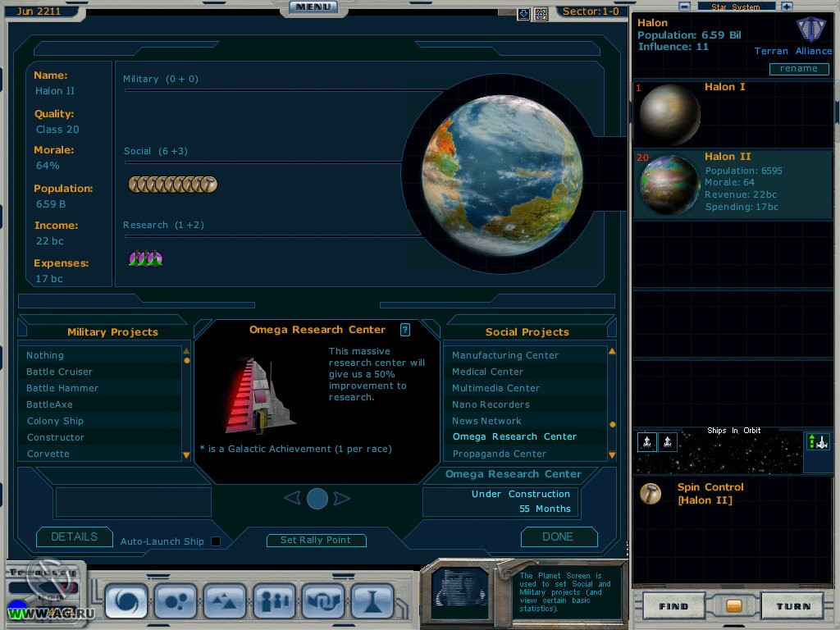The width and height of the screenshot is (840, 630).
Task: Open the planets list circles icon
Action: click(176, 600)
